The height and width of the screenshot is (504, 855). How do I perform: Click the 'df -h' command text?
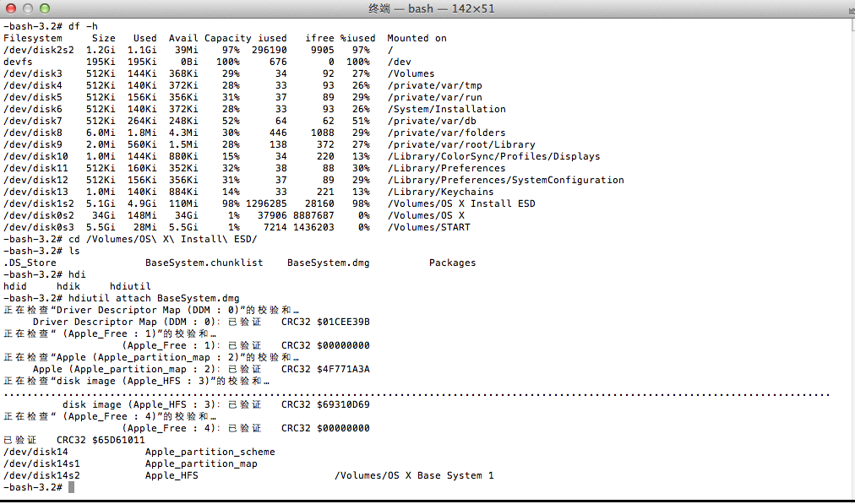(x=83, y=26)
